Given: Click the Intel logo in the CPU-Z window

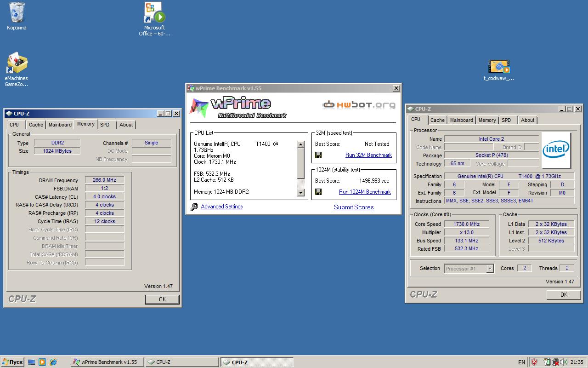Looking at the screenshot, I should 556,150.
